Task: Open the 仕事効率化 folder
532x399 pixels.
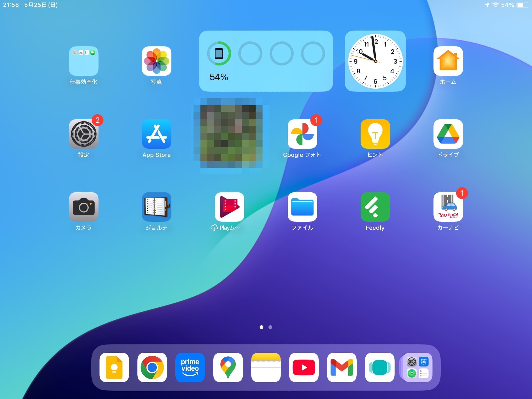Action: 84,61
